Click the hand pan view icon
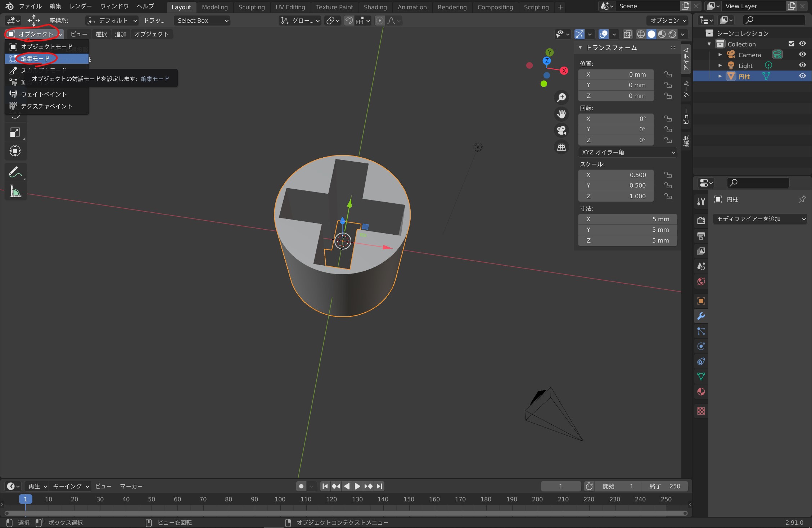Image resolution: width=812 pixels, height=528 pixels. click(x=561, y=114)
